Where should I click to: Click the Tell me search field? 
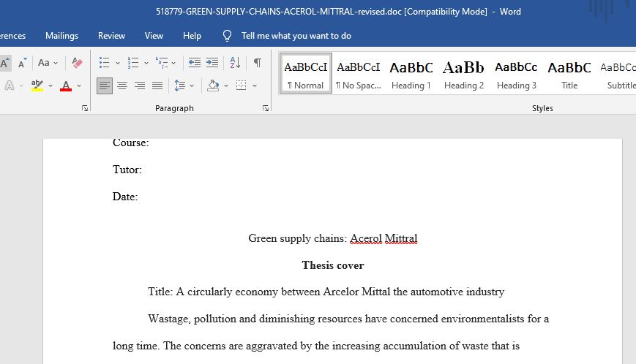pyautogui.click(x=296, y=36)
